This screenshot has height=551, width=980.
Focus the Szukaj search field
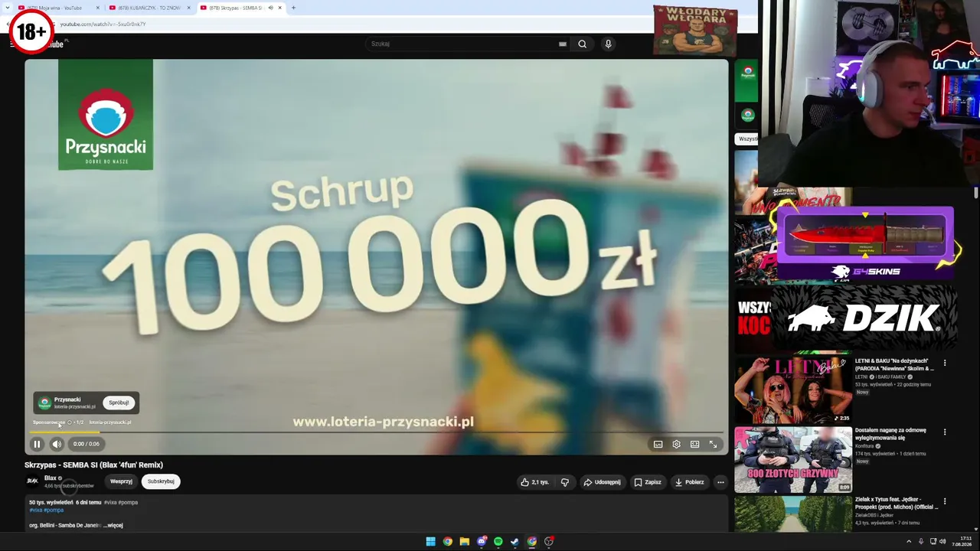click(462, 44)
